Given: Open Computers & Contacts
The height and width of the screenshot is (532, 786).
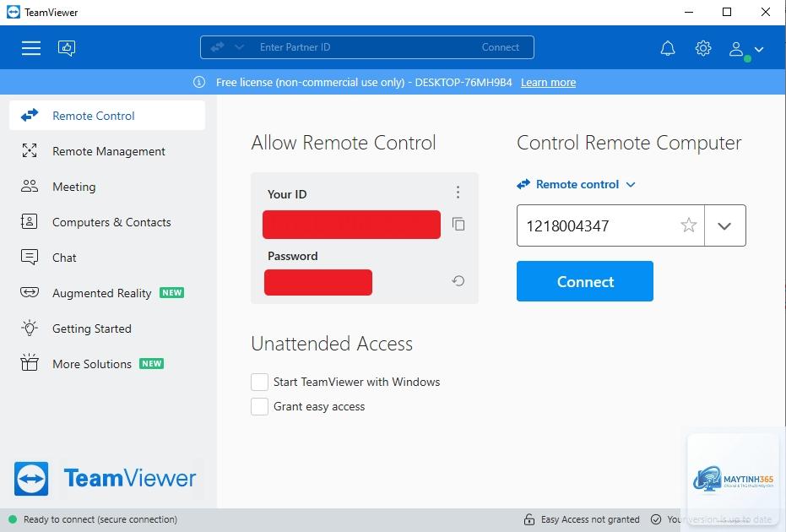Looking at the screenshot, I should click(x=107, y=222).
